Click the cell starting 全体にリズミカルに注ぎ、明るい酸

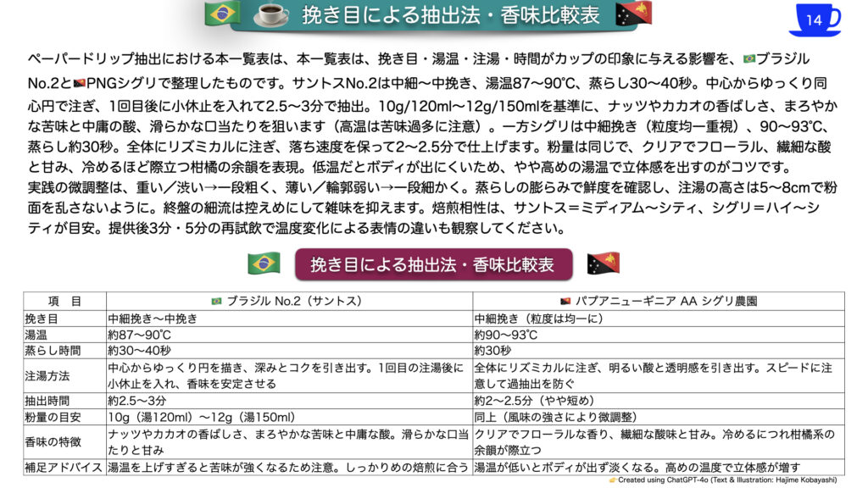tap(659, 376)
